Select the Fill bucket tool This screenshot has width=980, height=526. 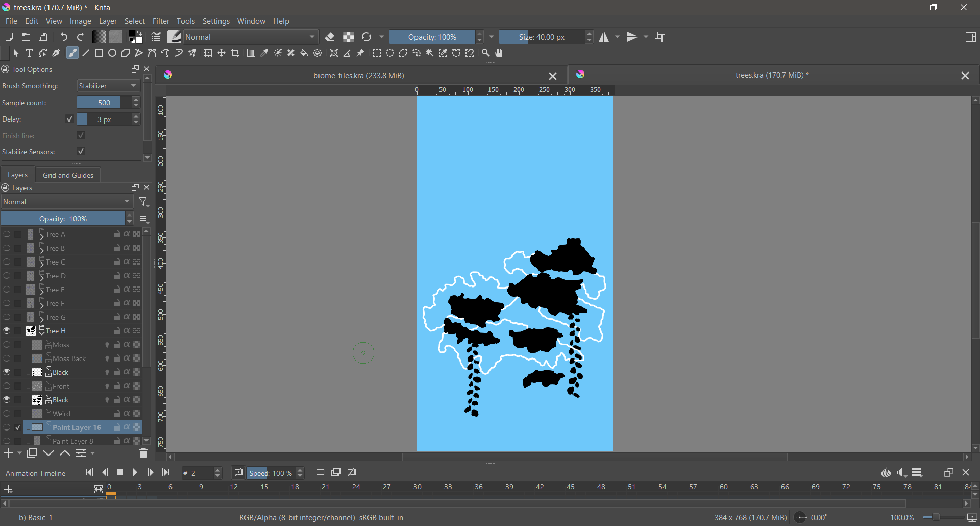point(304,53)
